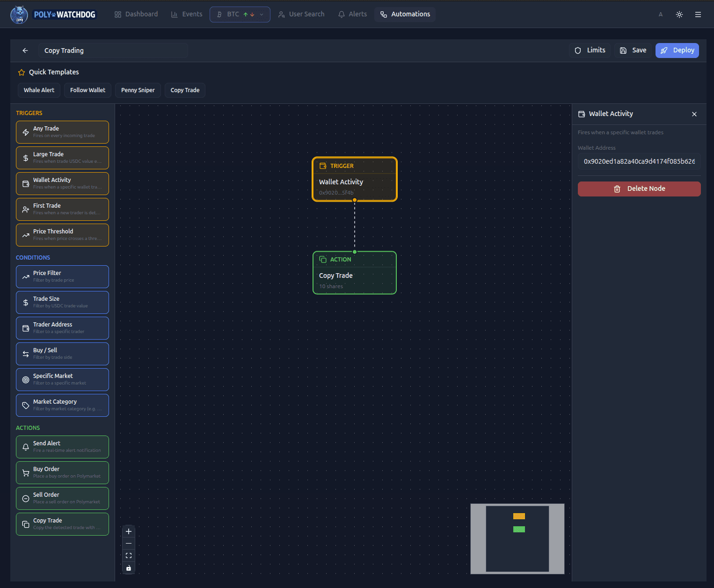
Task: Click the Limits button
Action: coord(590,51)
